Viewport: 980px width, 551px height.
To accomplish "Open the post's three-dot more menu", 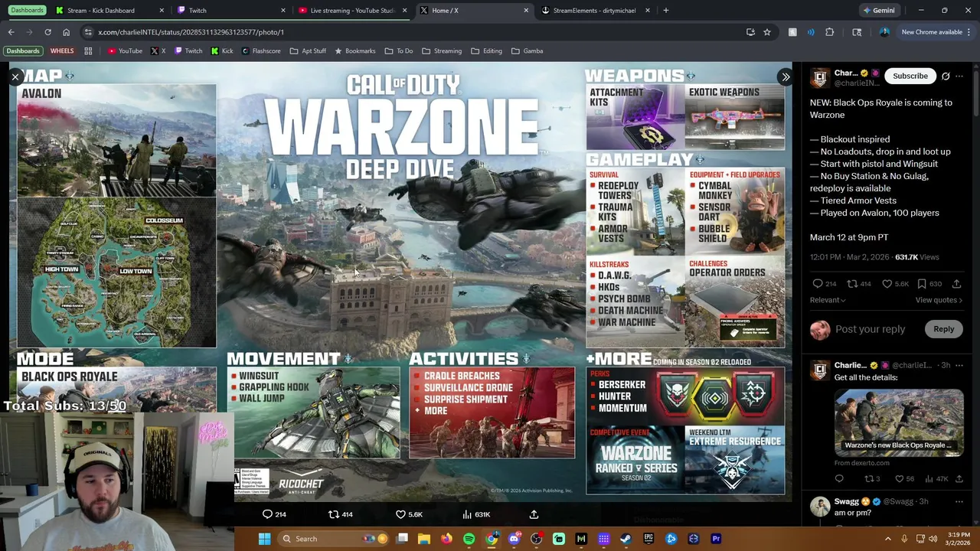I will (x=959, y=76).
